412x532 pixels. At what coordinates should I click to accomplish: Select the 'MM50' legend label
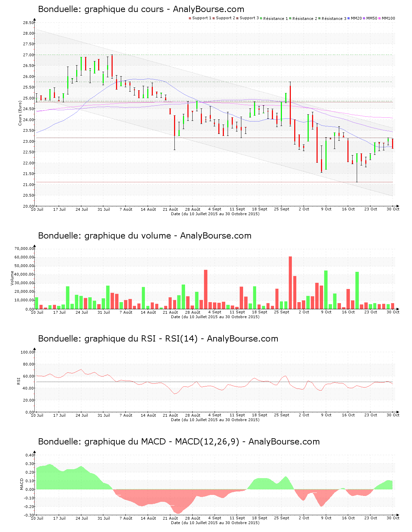point(372,18)
